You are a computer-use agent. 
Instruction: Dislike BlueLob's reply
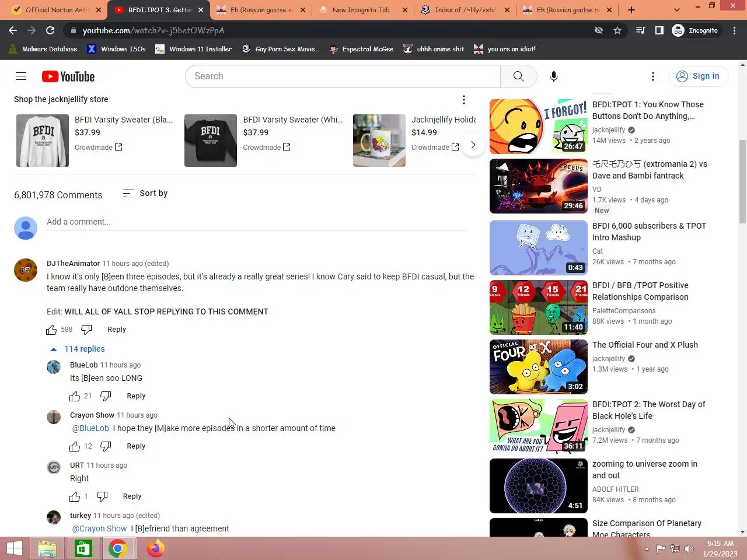[x=106, y=396]
